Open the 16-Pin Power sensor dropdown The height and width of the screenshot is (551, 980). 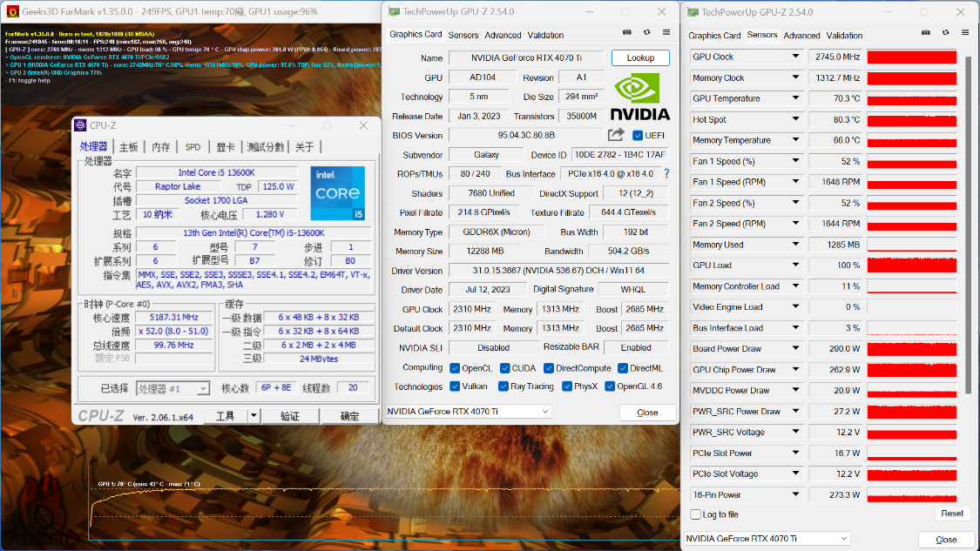[x=795, y=494]
